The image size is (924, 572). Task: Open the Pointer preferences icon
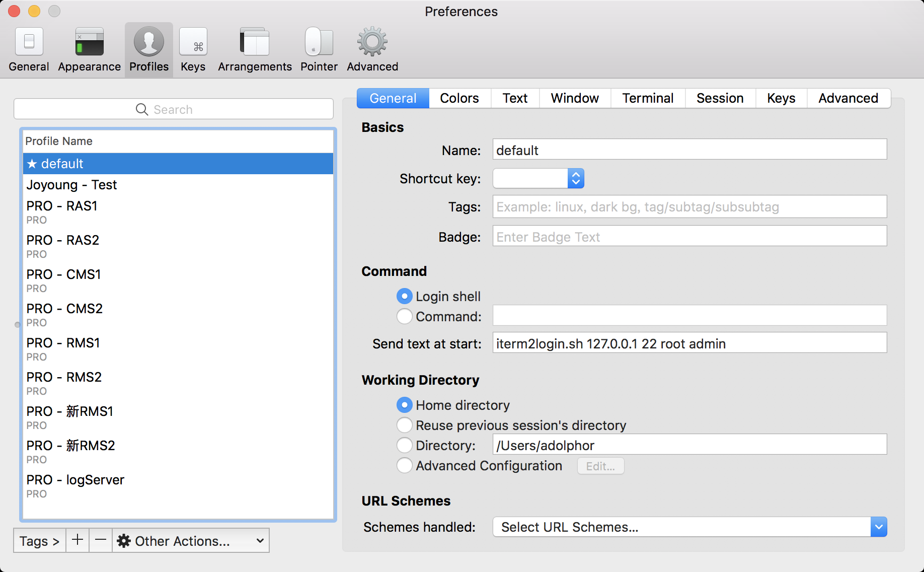click(x=319, y=49)
